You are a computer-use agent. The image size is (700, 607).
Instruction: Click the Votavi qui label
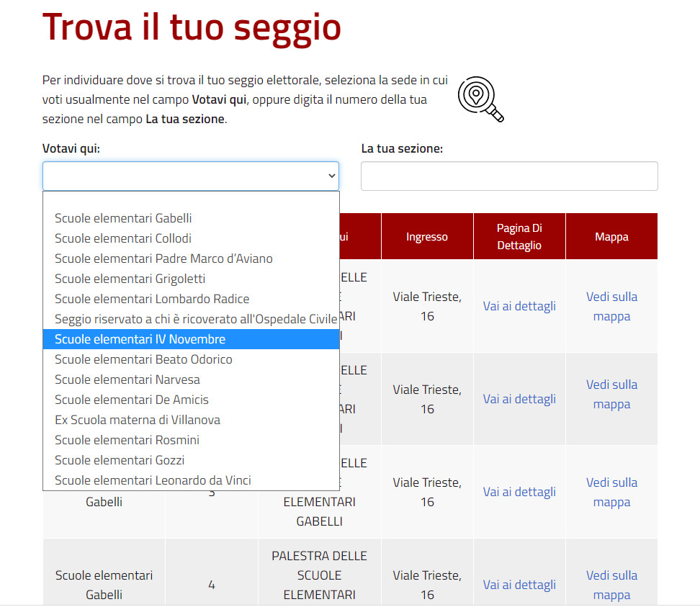(x=71, y=148)
